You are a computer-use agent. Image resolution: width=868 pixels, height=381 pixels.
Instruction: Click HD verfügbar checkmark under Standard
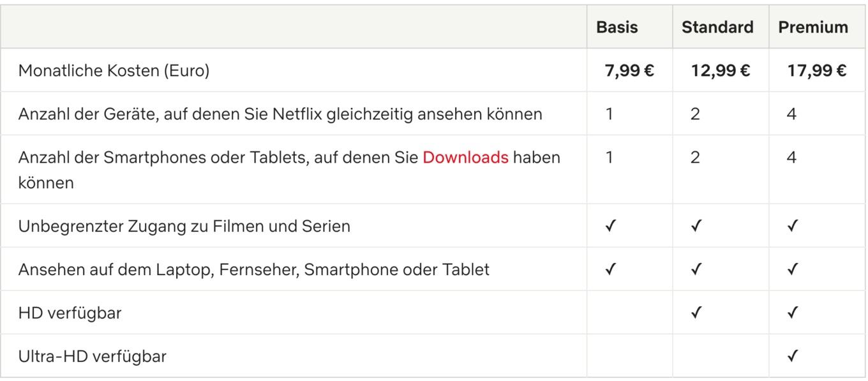696,312
